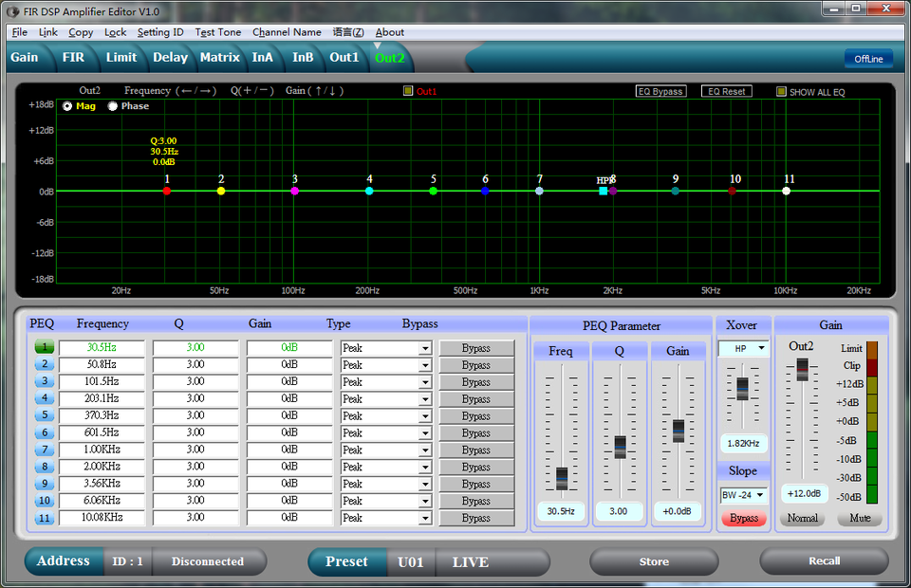The image size is (911, 588).
Task: Click white EQ node 11 on graph
Action: pos(786,191)
